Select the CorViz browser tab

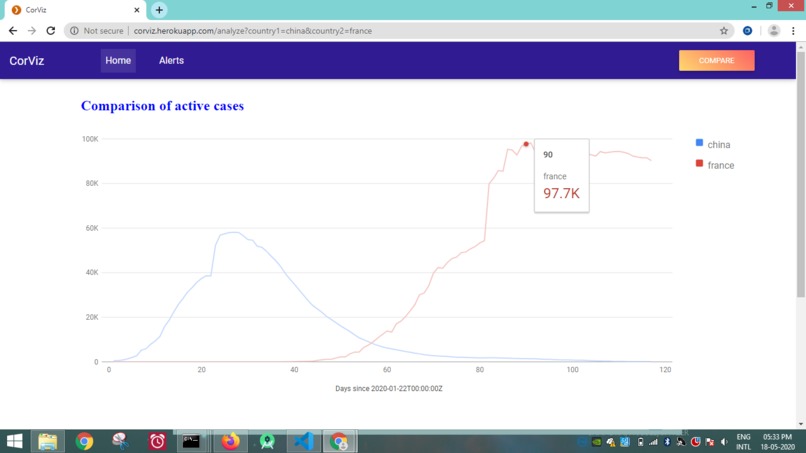[x=76, y=10]
